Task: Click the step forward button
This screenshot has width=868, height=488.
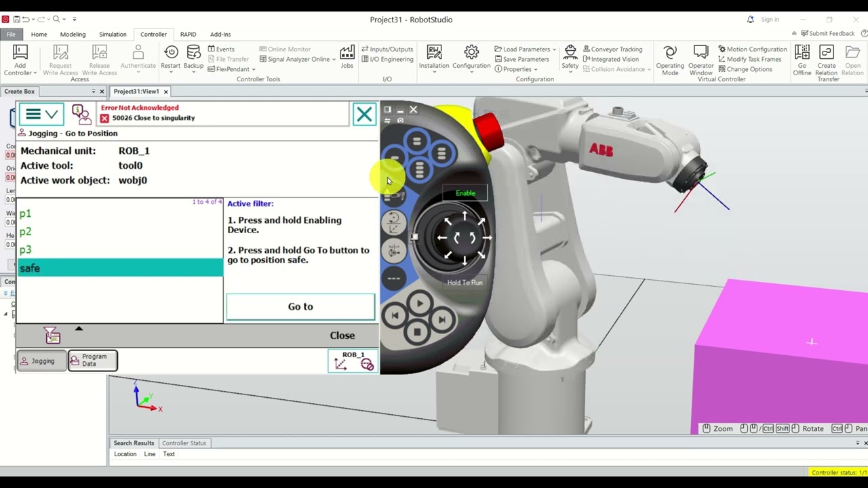Action: (x=441, y=319)
